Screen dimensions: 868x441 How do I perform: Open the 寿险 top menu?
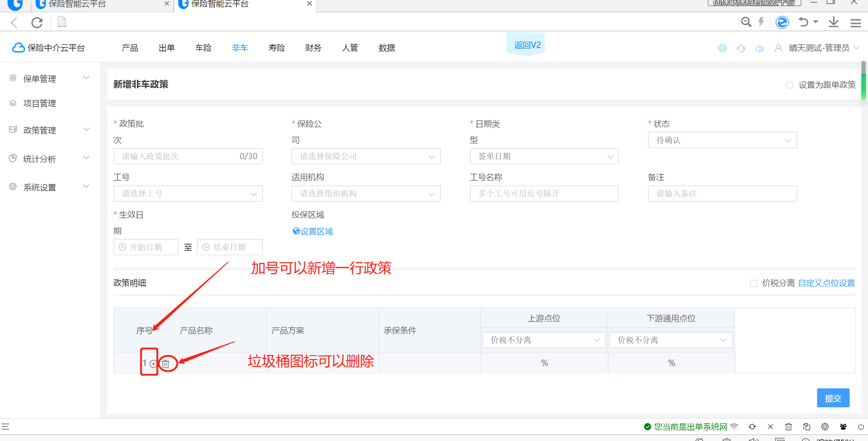click(x=277, y=48)
